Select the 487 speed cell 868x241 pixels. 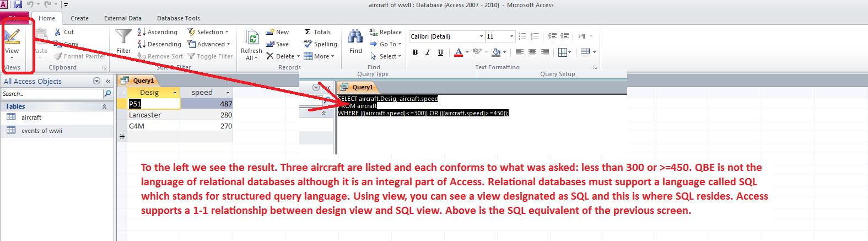click(x=207, y=104)
